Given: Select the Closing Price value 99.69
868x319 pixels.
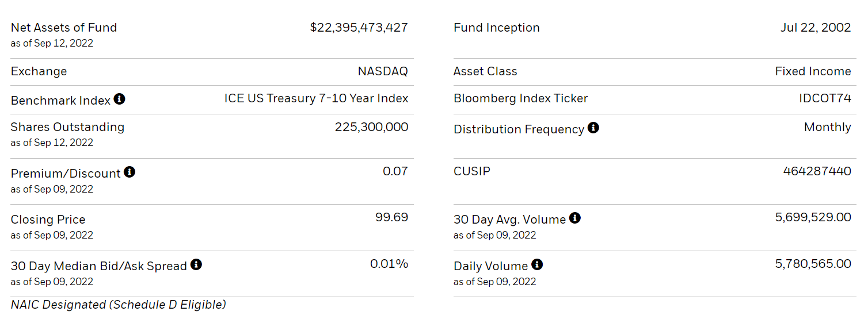Looking at the screenshot, I should coord(391,217).
